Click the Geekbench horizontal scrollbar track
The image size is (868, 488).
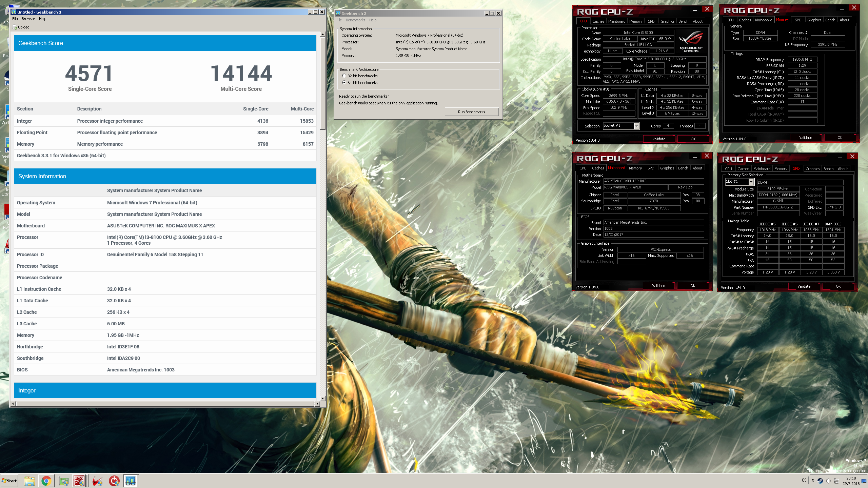point(165,404)
